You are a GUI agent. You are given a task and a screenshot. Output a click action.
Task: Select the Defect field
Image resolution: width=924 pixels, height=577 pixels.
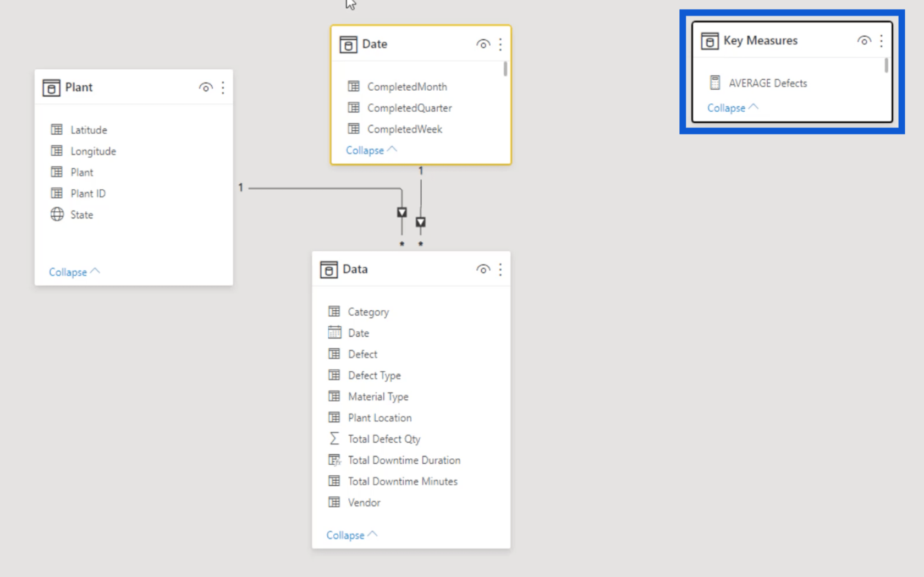tap(362, 354)
